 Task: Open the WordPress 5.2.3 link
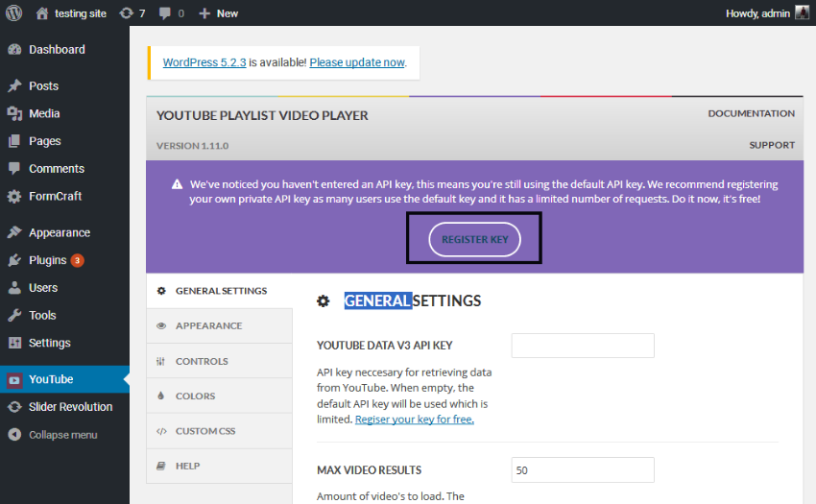click(x=204, y=62)
